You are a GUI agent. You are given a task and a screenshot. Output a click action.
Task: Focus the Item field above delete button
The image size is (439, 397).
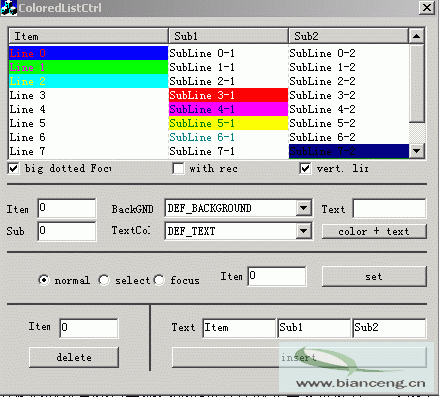[x=89, y=328]
